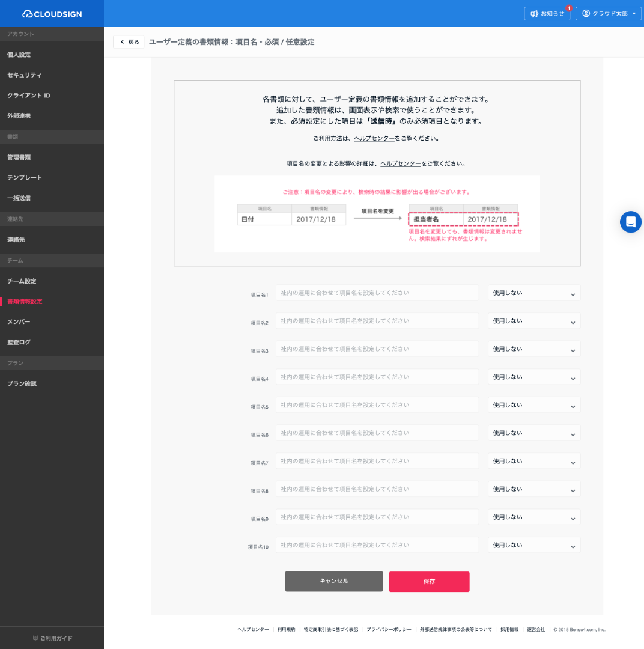Expand the 使用しない dropdown for 項目名2
Viewport: 644px width, 649px height.
point(534,321)
